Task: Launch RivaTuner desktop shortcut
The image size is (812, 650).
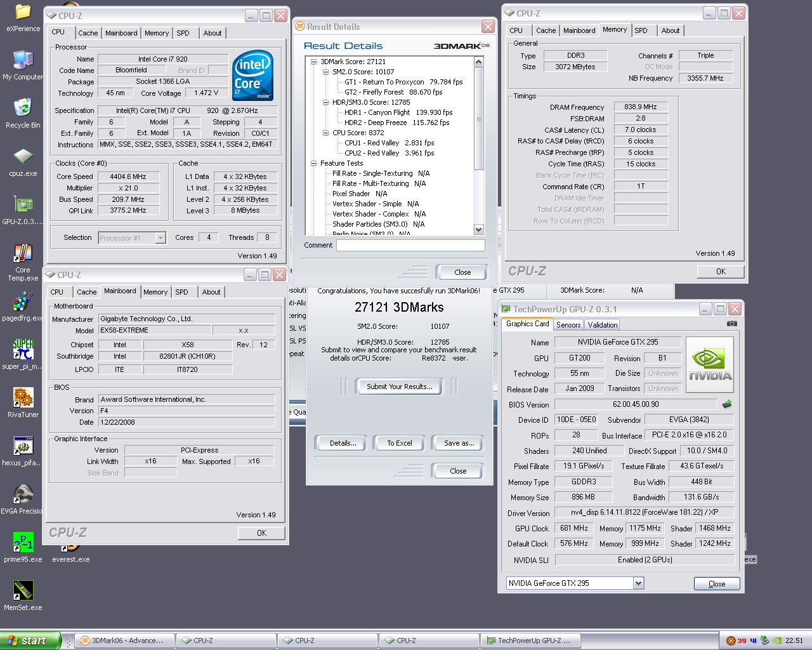Action: (23, 404)
